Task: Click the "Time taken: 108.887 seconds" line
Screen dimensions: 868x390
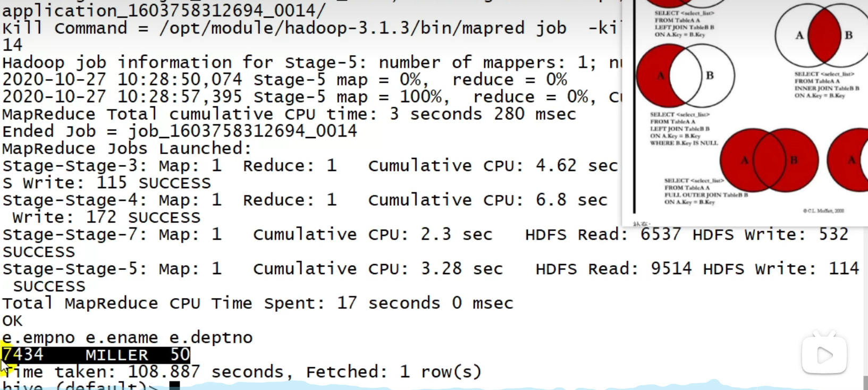Action: point(242,372)
